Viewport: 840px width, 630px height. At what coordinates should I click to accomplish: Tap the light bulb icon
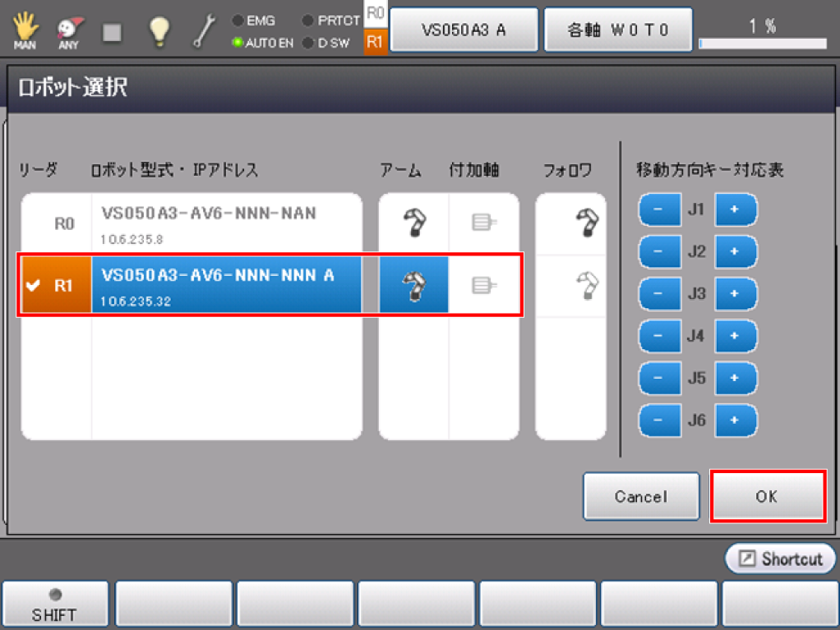coord(158,31)
